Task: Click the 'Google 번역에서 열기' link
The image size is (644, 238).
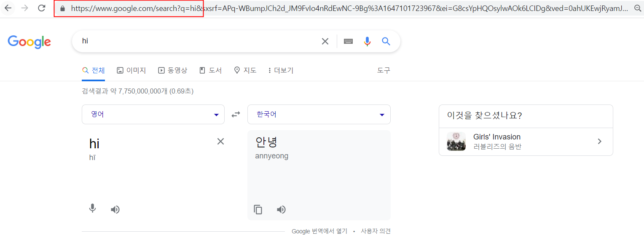Action: [x=319, y=231]
